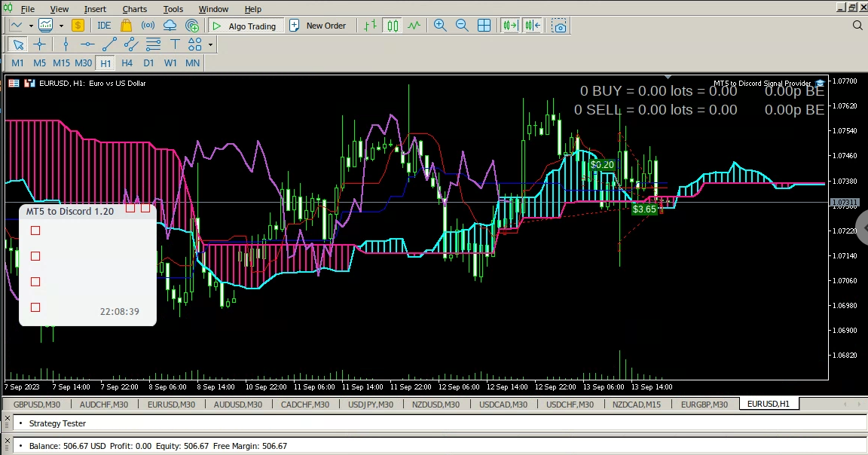Image resolution: width=868 pixels, height=455 pixels.
Task: Switch to H4 timeframe
Action: click(x=127, y=63)
